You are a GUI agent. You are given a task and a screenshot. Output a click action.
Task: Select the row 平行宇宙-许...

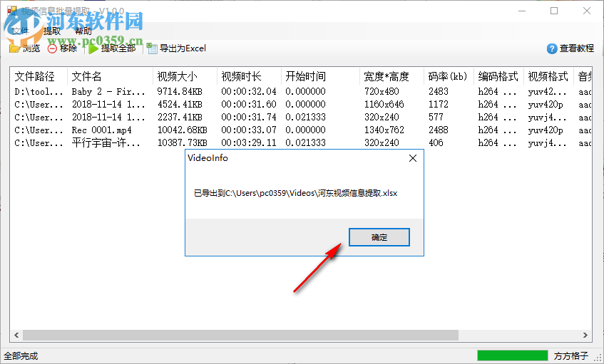point(301,142)
